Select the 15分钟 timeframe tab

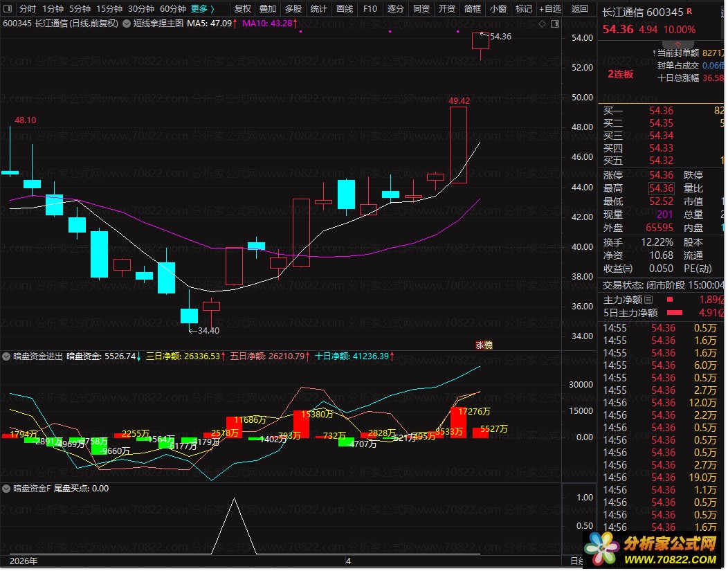point(109,8)
